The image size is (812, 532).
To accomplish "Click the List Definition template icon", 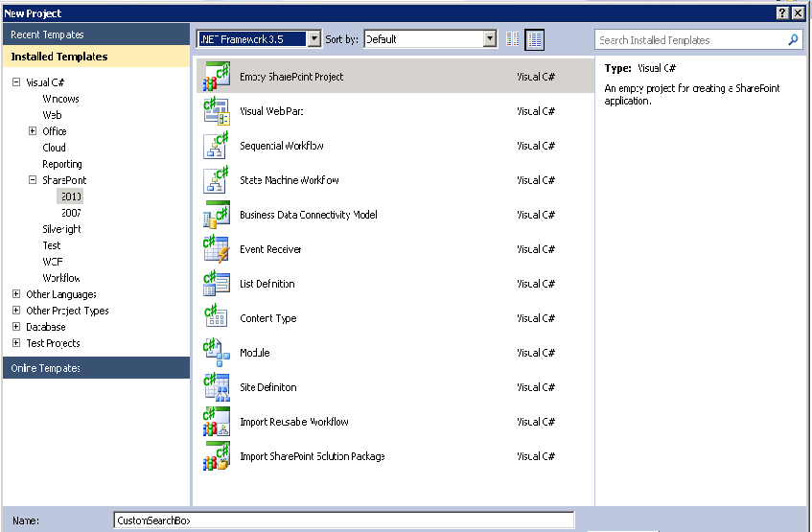I will tap(217, 284).
